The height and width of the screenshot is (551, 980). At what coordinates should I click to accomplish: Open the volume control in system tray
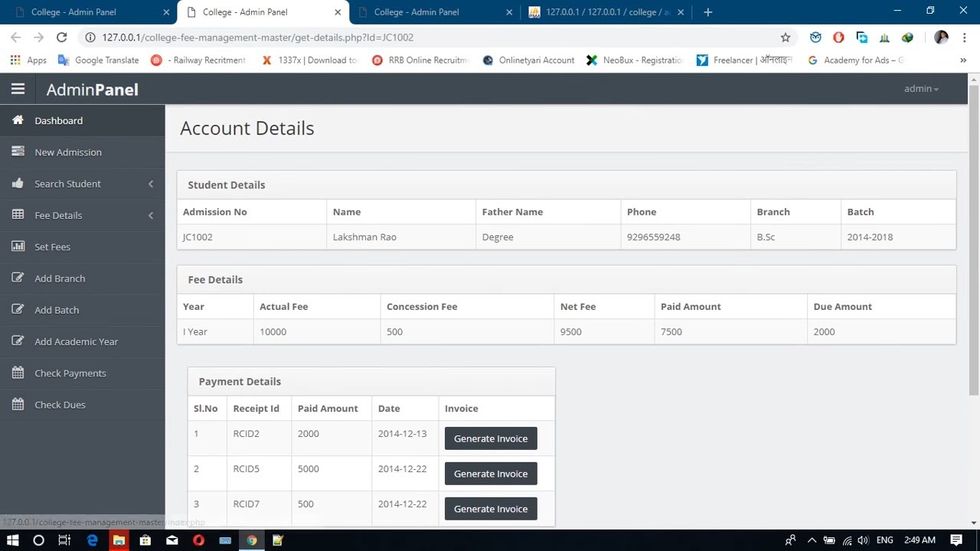[x=863, y=540]
